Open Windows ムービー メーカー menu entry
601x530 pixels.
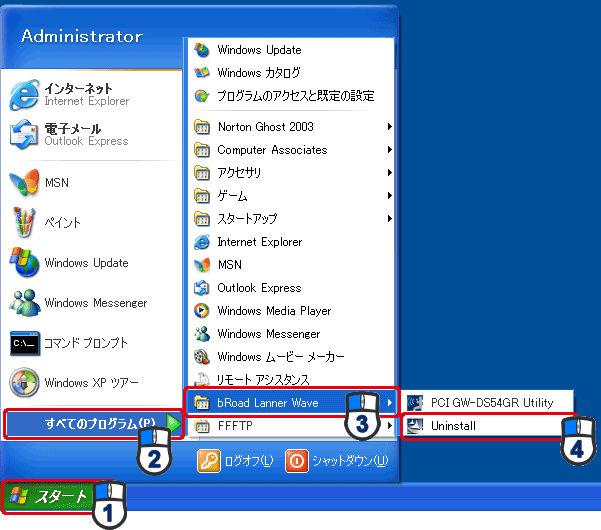point(291,357)
